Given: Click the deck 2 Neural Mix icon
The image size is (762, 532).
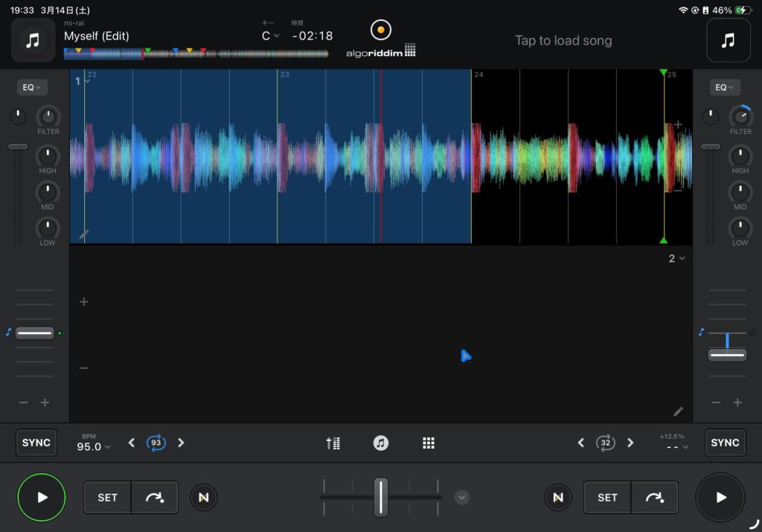Looking at the screenshot, I should 558,497.
